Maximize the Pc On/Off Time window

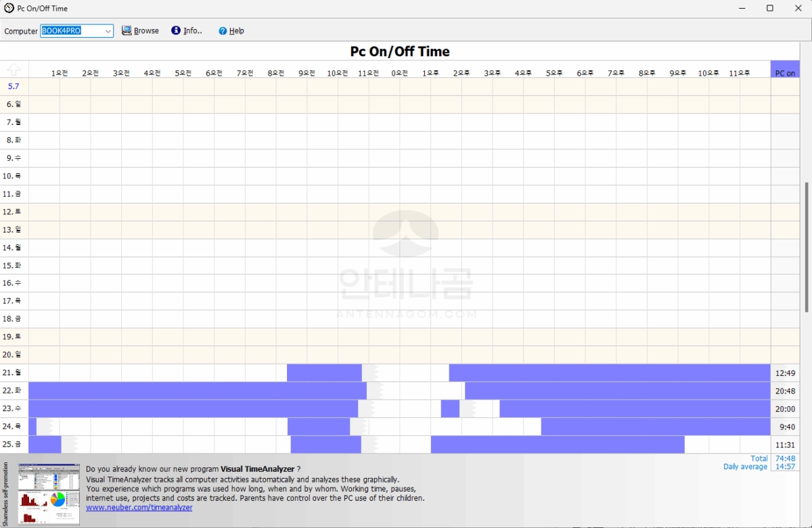pyautogui.click(x=770, y=9)
